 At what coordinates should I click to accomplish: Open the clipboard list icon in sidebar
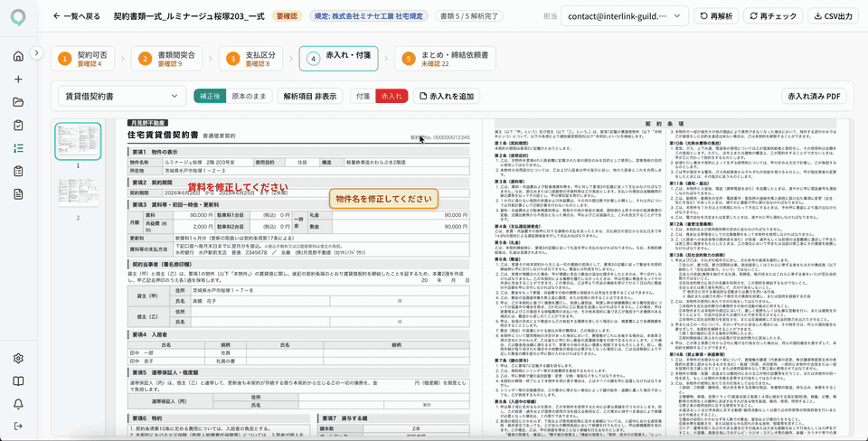click(x=18, y=171)
